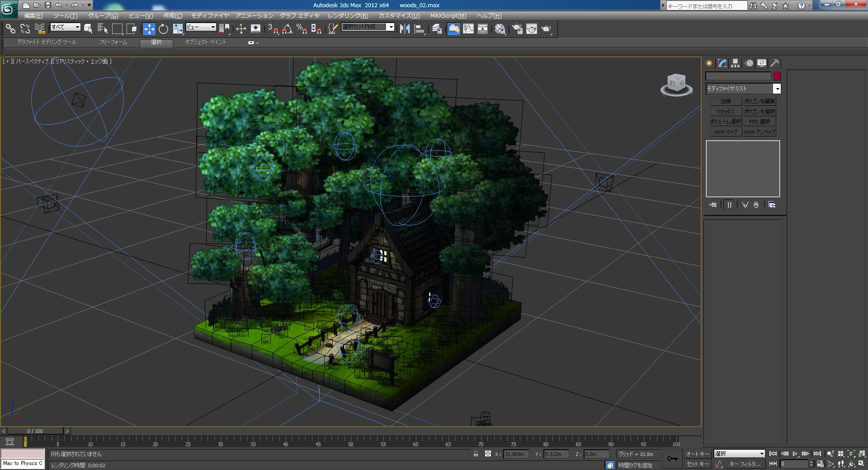Click the Select by Name icon
The image size is (868, 470).
(x=103, y=29)
